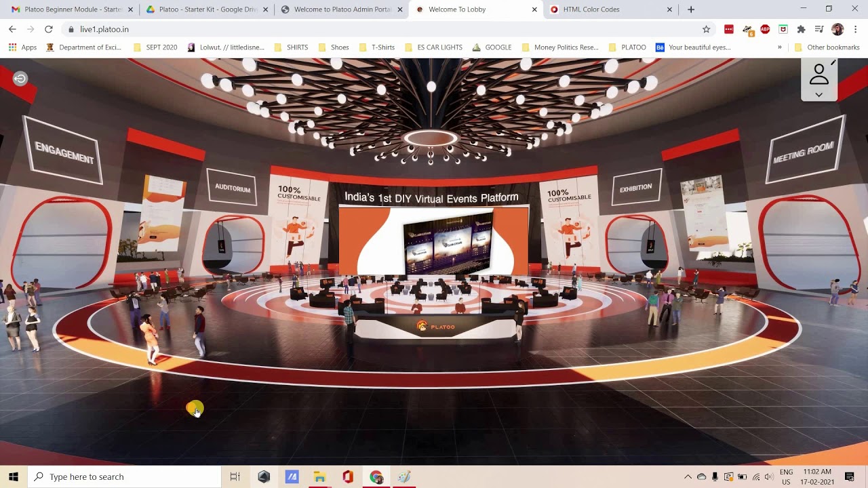Screen dimensions: 868x488
Task: Show hidden bookmarks overflow chevron
Action: [779, 47]
